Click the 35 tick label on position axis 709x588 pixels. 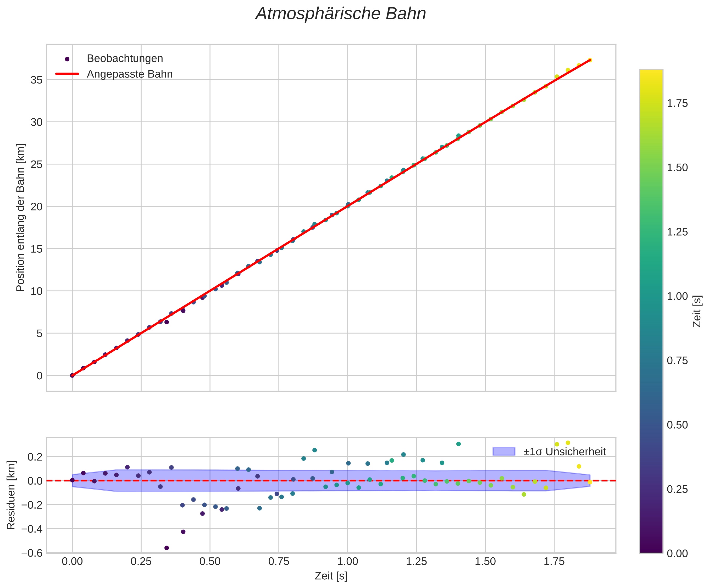click(36, 80)
